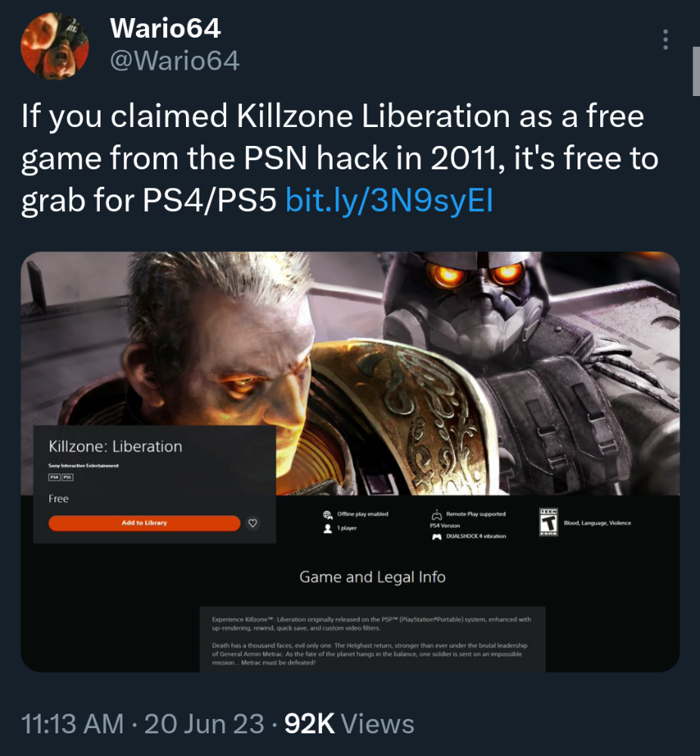Click the 92K Views count
The image size is (700, 756).
[x=349, y=723]
